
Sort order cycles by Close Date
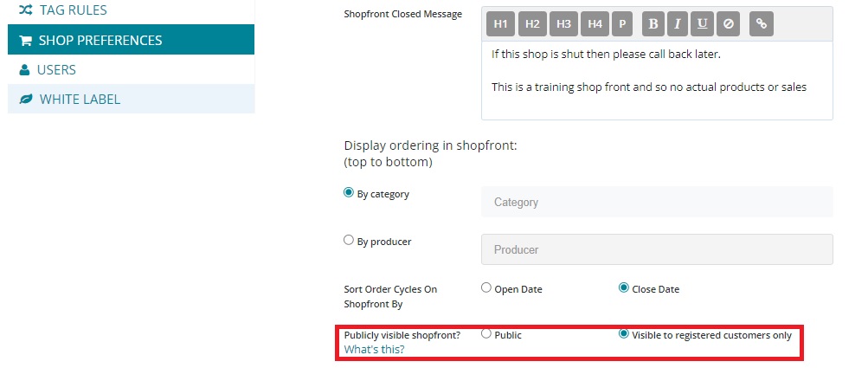(623, 288)
